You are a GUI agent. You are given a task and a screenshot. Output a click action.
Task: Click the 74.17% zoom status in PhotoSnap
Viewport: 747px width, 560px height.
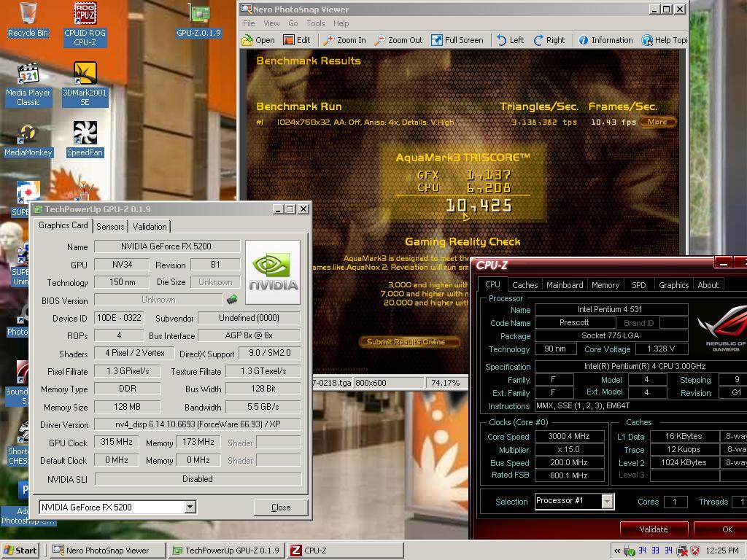[x=446, y=383]
